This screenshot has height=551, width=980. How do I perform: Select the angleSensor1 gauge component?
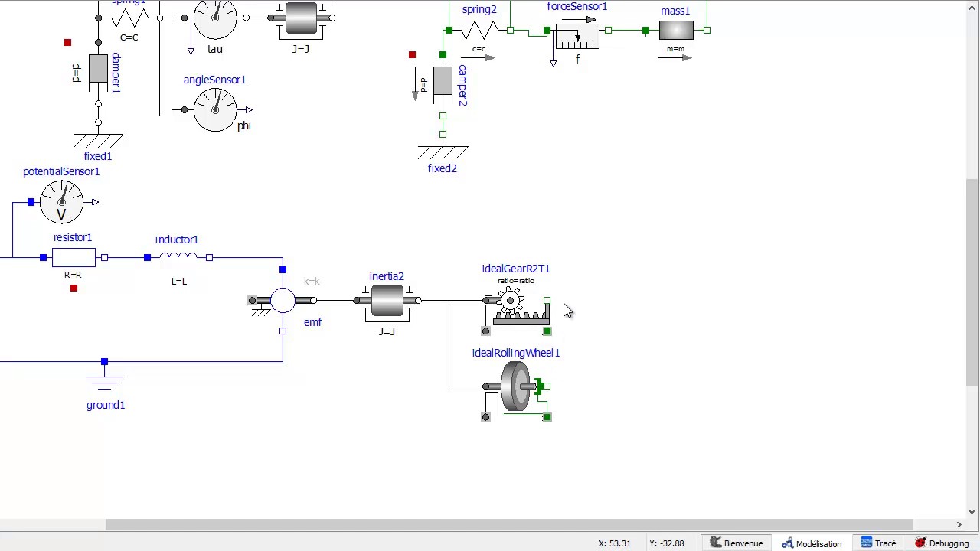215,110
